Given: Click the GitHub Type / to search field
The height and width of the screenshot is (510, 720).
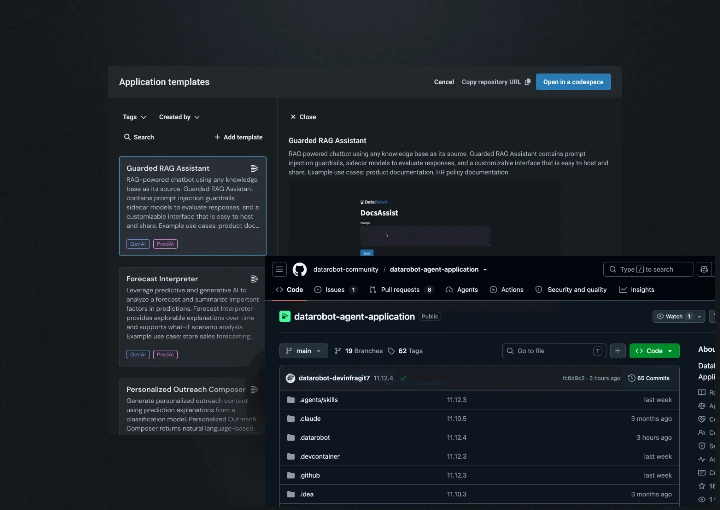Looking at the screenshot, I should (648, 269).
